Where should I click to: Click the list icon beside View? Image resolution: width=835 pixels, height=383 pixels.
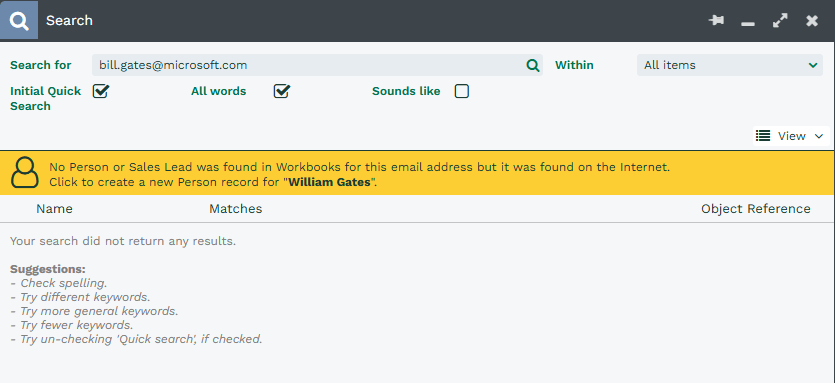click(x=763, y=136)
